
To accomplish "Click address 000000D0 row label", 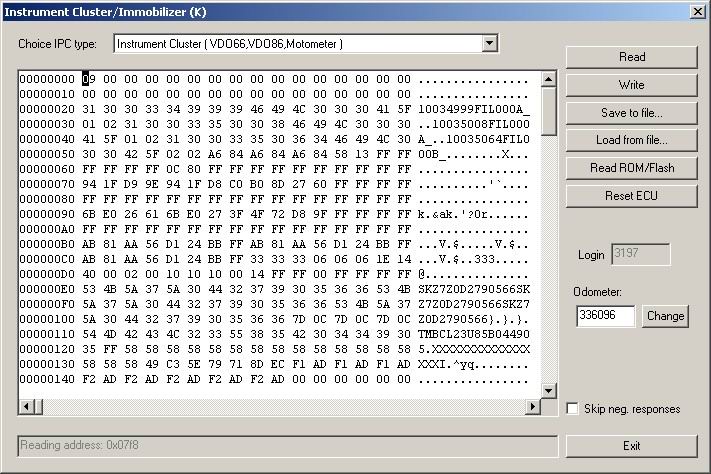I will click(47, 274).
